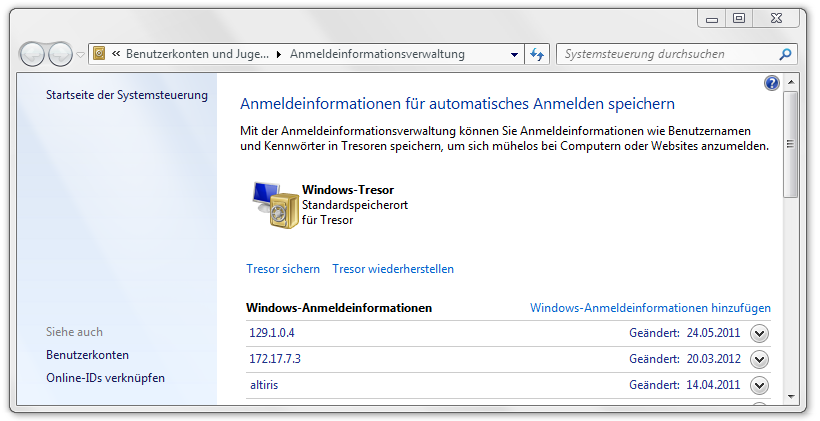The width and height of the screenshot is (820, 421).
Task: Refresh the address bar view
Action: 538,54
